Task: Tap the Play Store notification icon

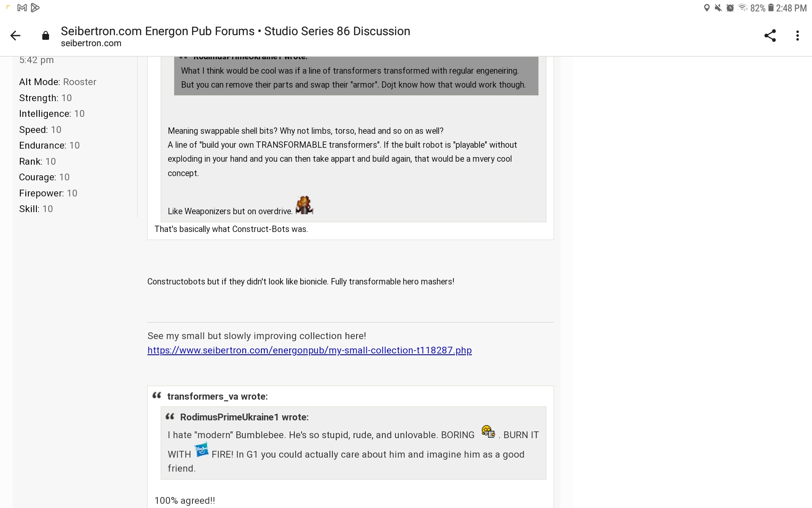Action: point(35,8)
